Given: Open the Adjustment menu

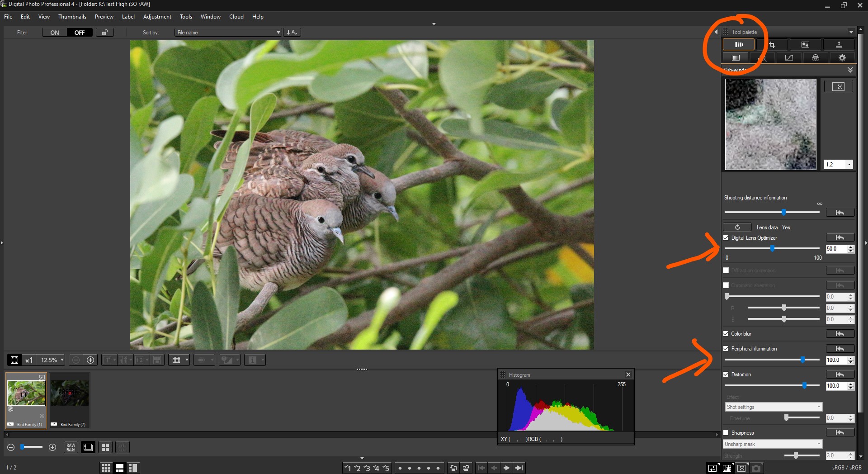Looking at the screenshot, I should click(157, 17).
